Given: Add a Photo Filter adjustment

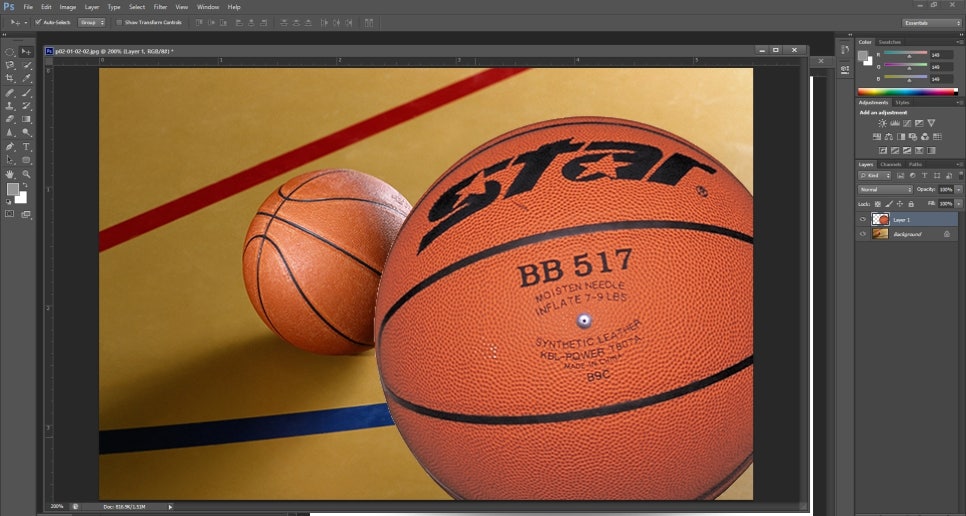Looking at the screenshot, I should [913, 137].
